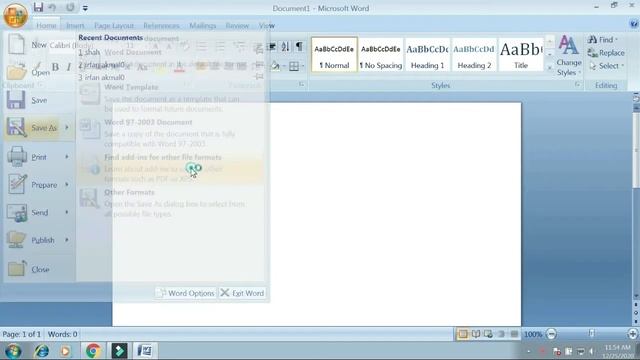This screenshot has height=360, width=640.
Task: Toggle Bold formatting
Action: pyautogui.click(x=55, y=67)
